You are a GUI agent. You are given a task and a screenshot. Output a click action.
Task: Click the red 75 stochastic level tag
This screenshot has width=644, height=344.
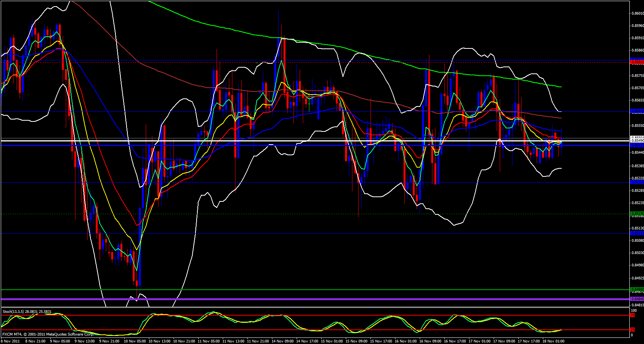tap(633, 315)
